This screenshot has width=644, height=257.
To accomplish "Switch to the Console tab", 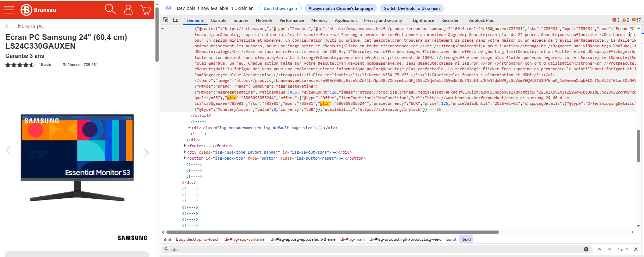I will (x=219, y=20).
